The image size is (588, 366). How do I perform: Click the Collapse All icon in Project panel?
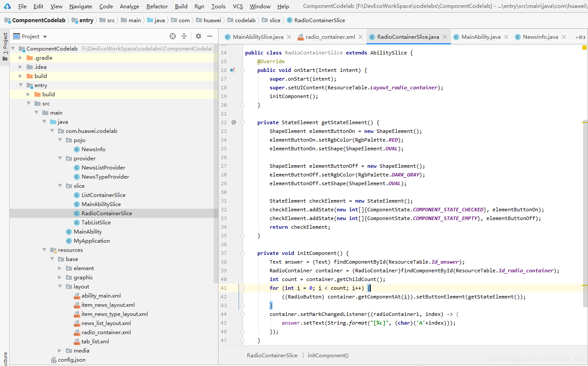coord(184,37)
